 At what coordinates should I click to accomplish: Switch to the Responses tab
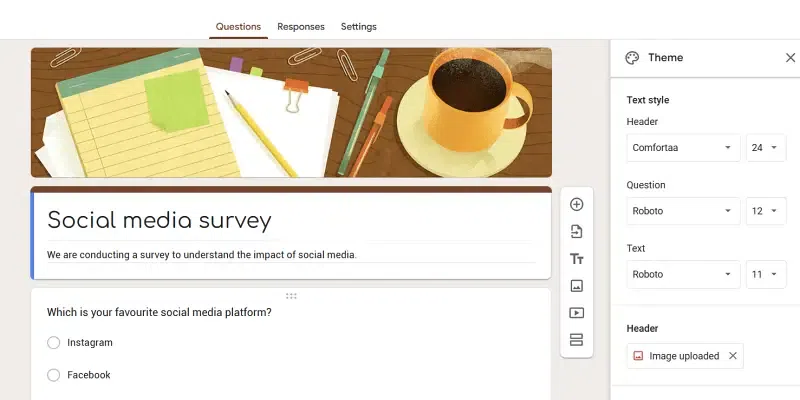click(x=300, y=26)
